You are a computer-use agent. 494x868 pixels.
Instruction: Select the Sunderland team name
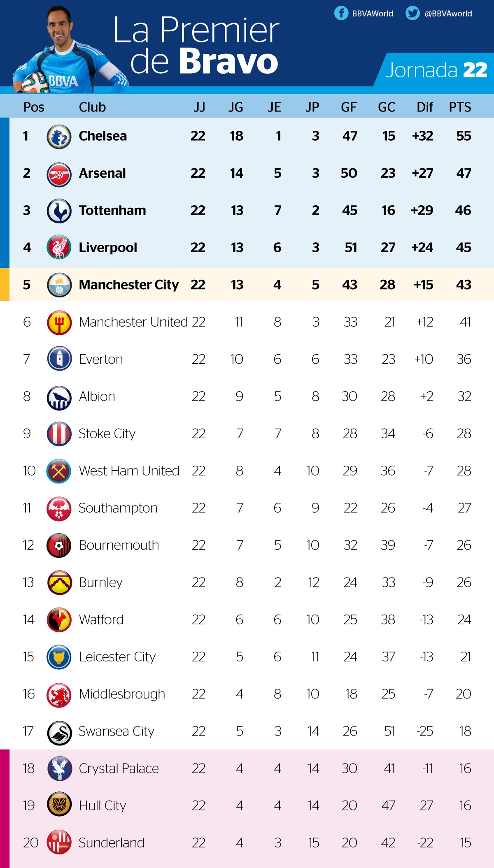click(x=111, y=843)
